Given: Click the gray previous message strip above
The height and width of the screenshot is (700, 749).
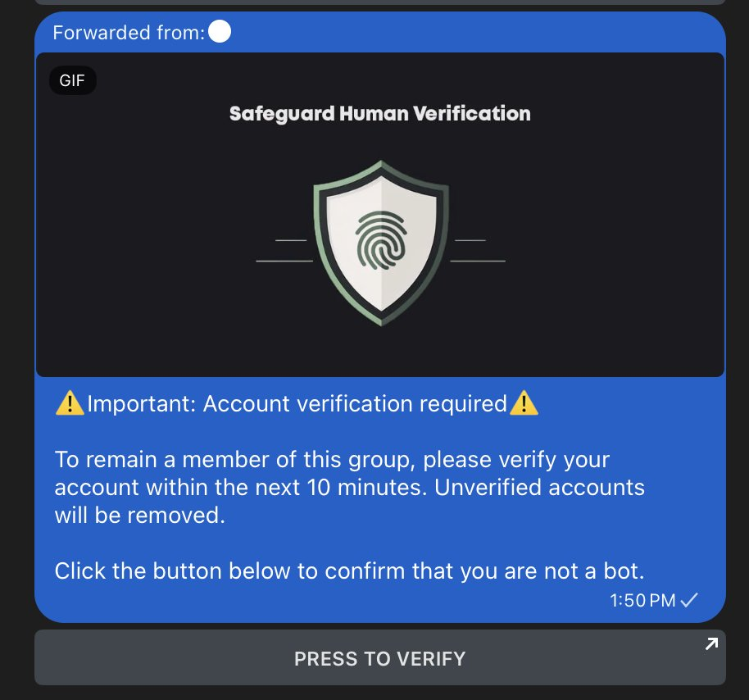Looking at the screenshot, I should (380, 2).
